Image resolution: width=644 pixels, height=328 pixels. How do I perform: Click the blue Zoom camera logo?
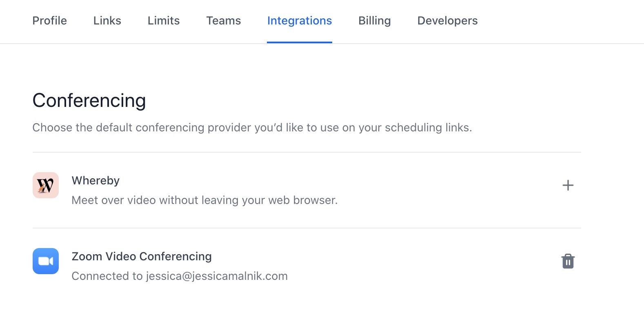coord(46,261)
